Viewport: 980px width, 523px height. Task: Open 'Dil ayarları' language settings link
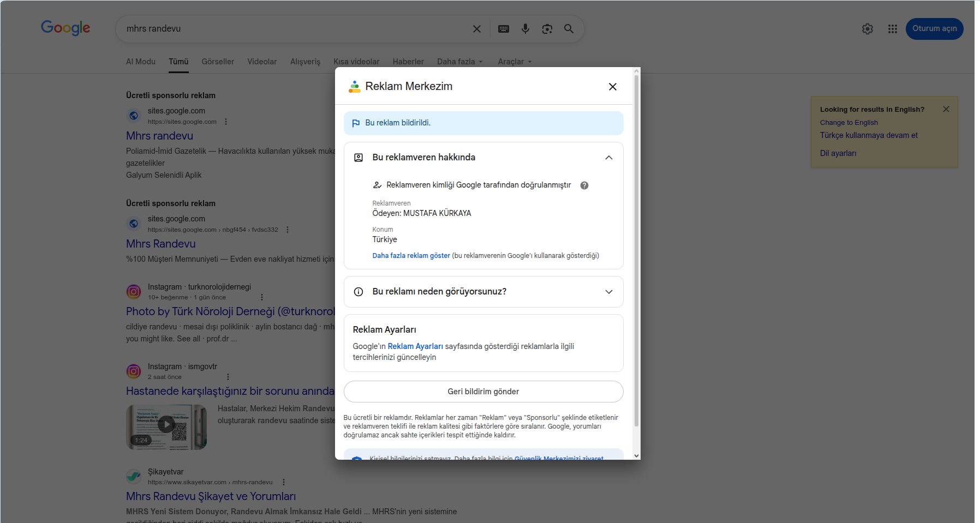pyautogui.click(x=838, y=153)
